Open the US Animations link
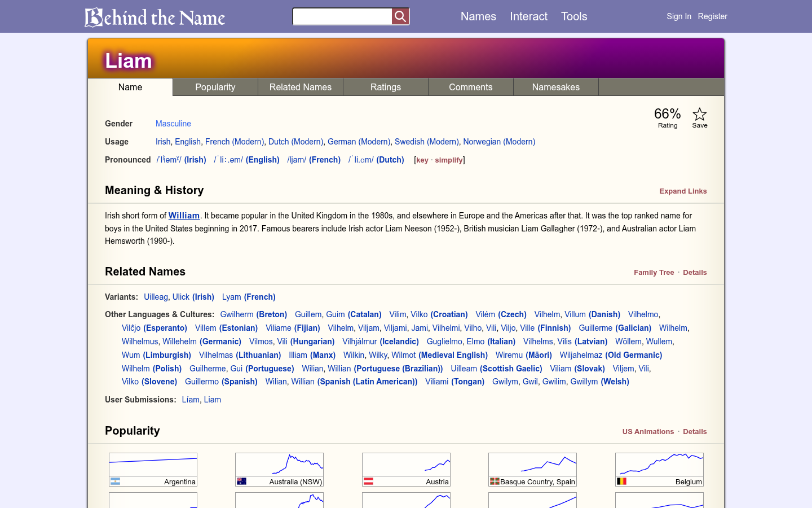The width and height of the screenshot is (812, 508). point(648,432)
